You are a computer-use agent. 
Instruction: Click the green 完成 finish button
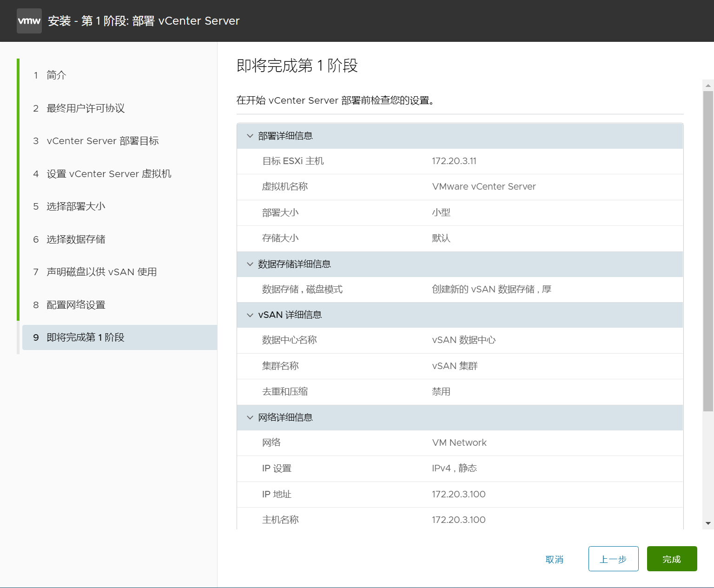(672, 559)
